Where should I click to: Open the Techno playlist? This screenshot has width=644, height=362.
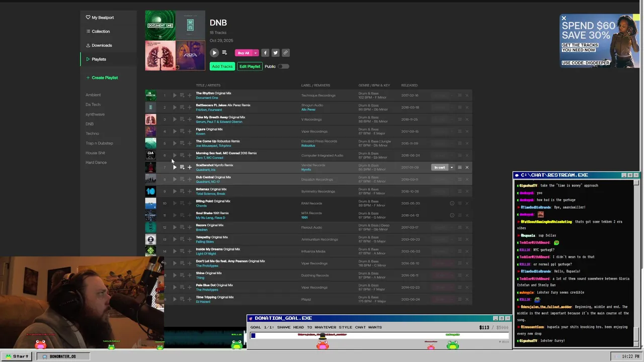[x=92, y=134]
